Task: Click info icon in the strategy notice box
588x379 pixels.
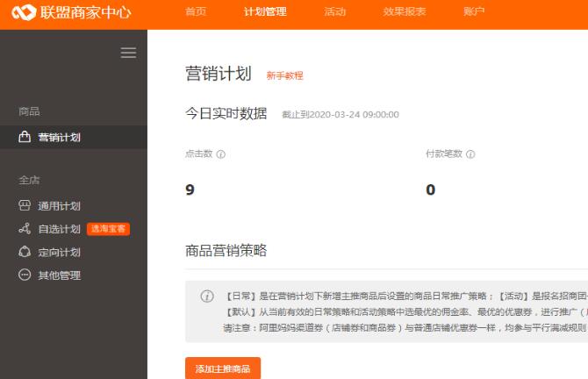Action: [207, 297]
